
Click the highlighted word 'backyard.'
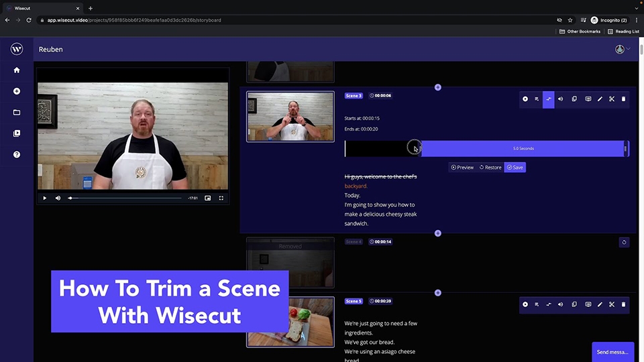(356, 186)
